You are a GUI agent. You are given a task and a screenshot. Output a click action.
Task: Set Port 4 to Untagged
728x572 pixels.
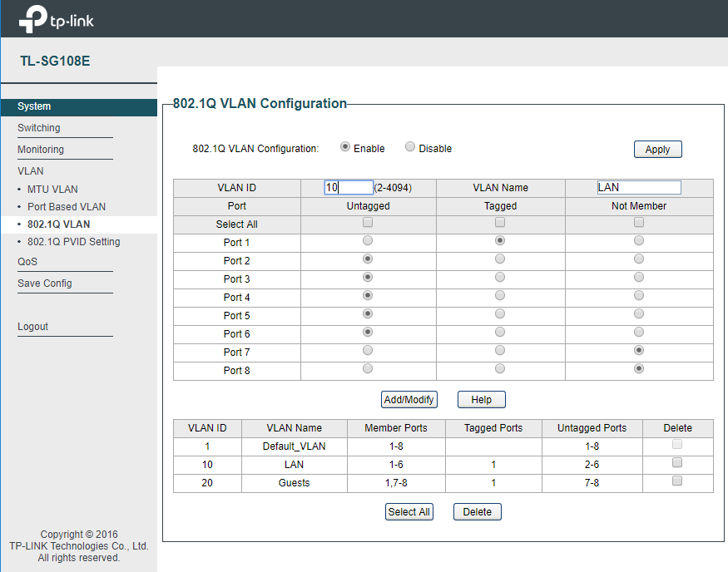click(x=368, y=295)
